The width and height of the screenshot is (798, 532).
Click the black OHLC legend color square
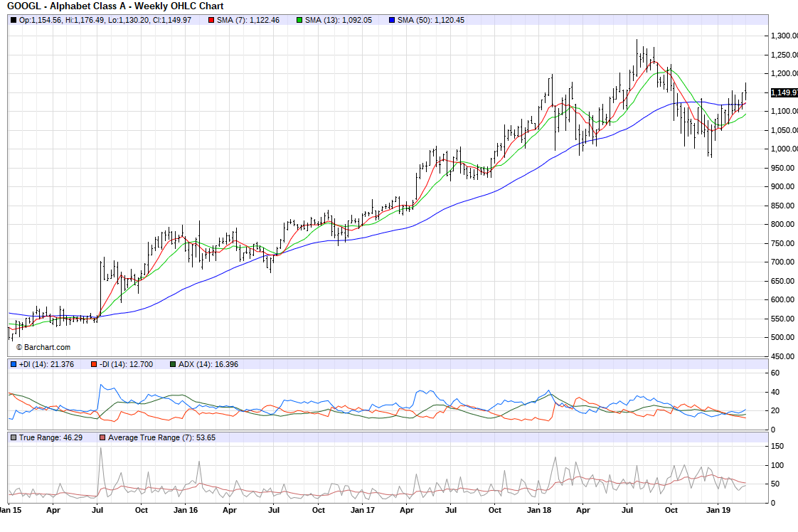[14, 21]
